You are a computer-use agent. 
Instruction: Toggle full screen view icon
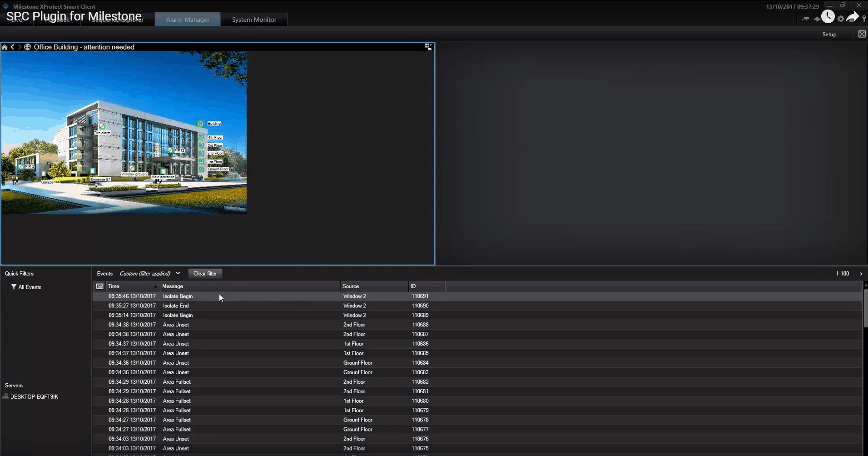862,35
